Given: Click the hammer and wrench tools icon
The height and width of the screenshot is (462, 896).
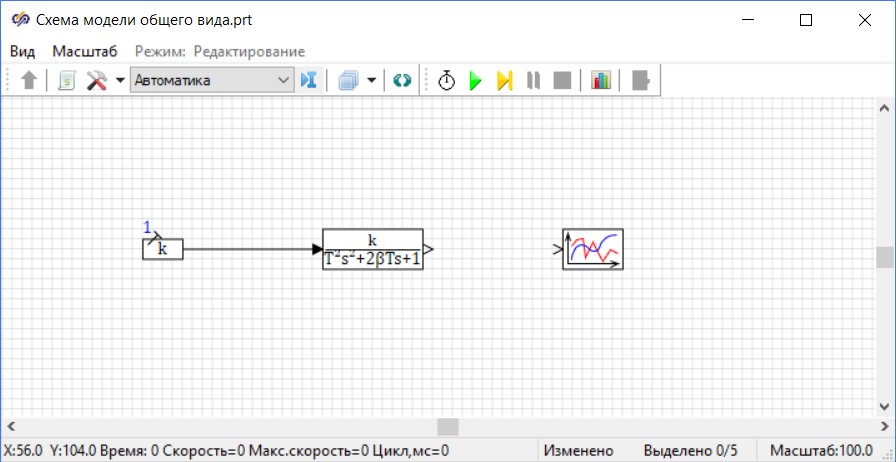Looking at the screenshot, I should [96, 81].
